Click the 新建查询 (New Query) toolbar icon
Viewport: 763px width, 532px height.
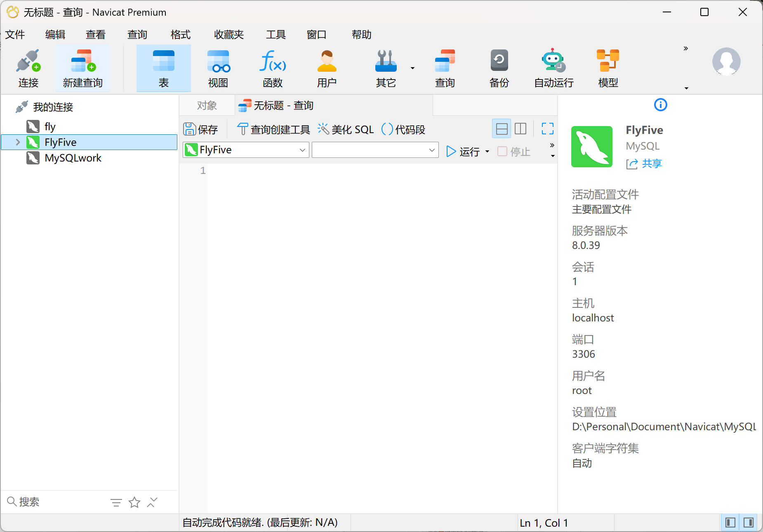coord(82,68)
